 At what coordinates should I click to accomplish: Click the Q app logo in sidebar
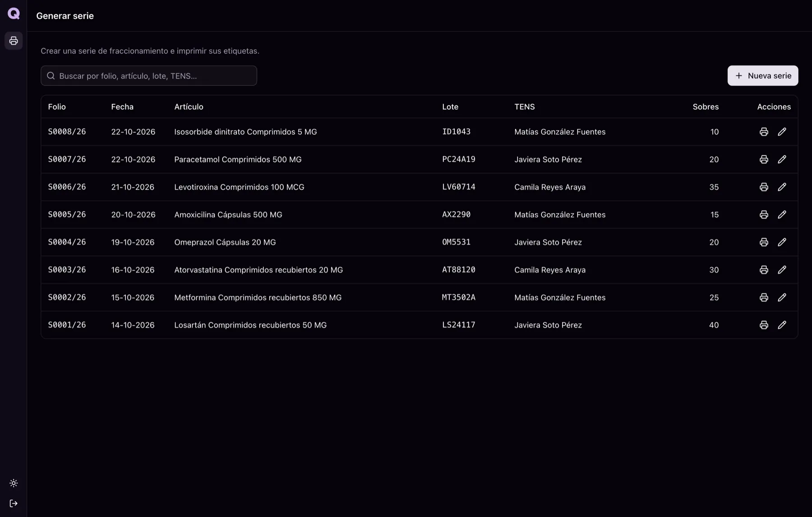(14, 14)
